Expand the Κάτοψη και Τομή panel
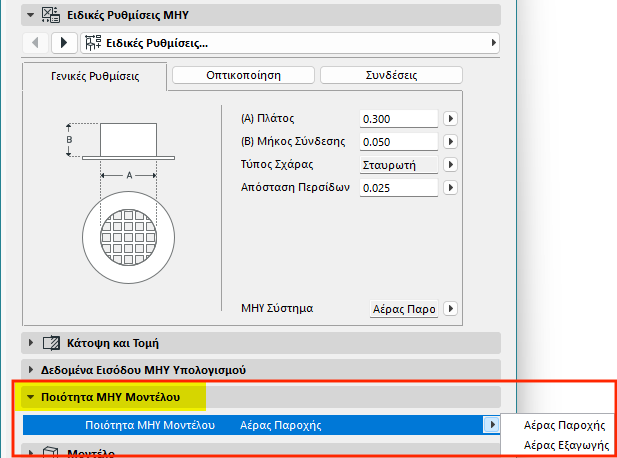 click(x=31, y=343)
